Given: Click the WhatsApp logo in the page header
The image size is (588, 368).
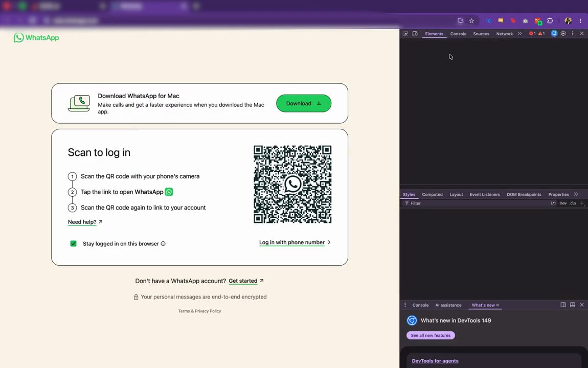Looking at the screenshot, I should 36,37.
